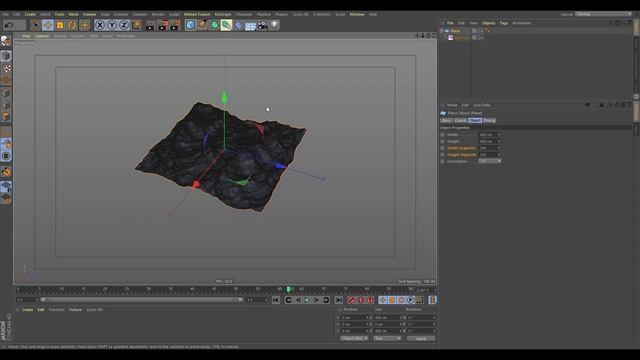The image size is (640, 360).
Task: Switch to Texture mode checkered icon
Action: tap(6, 68)
